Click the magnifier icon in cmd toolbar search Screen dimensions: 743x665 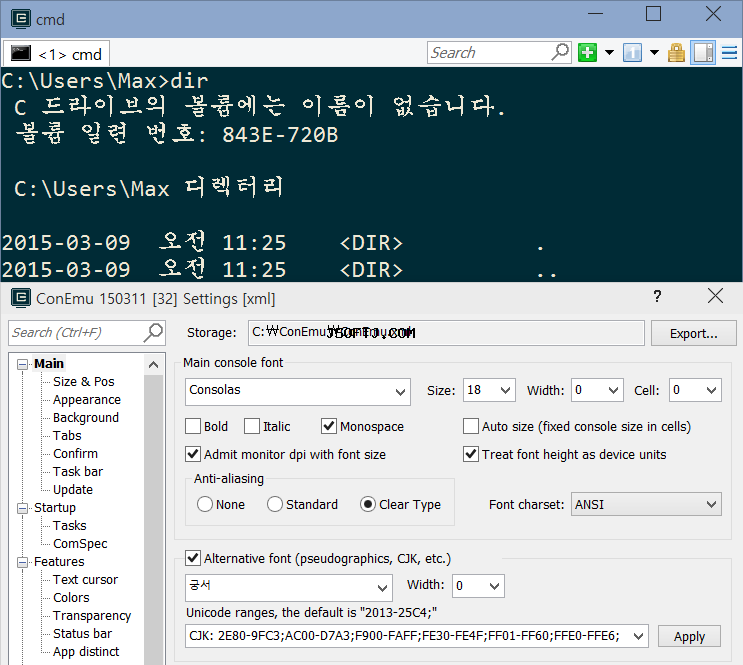[560, 52]
